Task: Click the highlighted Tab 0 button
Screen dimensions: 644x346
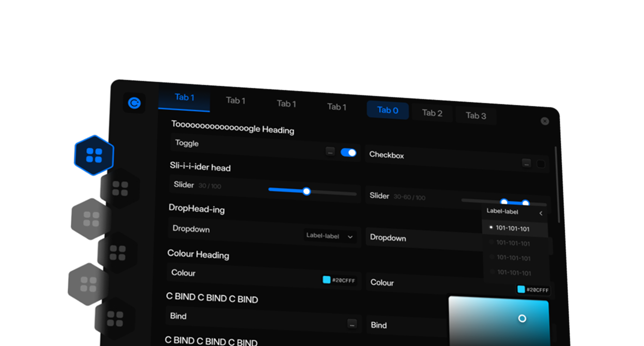Action: pos(388,110)
